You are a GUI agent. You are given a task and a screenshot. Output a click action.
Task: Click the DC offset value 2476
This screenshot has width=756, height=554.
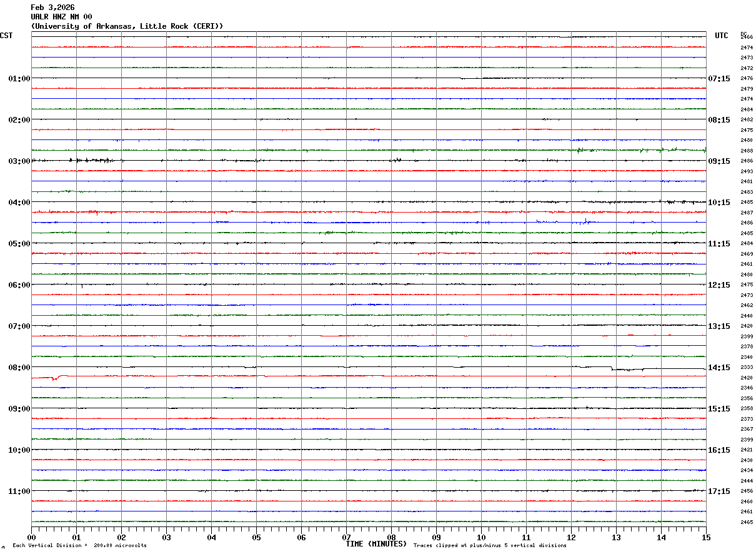tap(747, 79)
